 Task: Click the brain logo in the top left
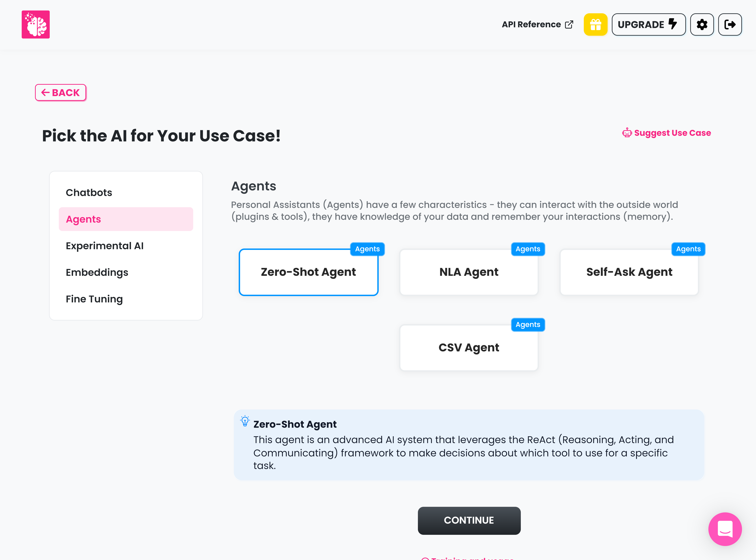pyautogui.click(x=36, y=24)
